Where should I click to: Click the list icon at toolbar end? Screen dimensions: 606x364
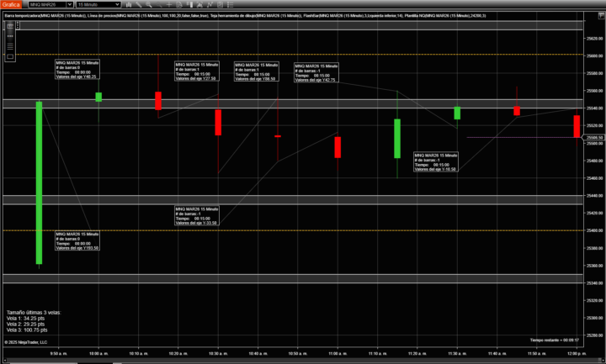pyautogui.click(x=230, y=5)
